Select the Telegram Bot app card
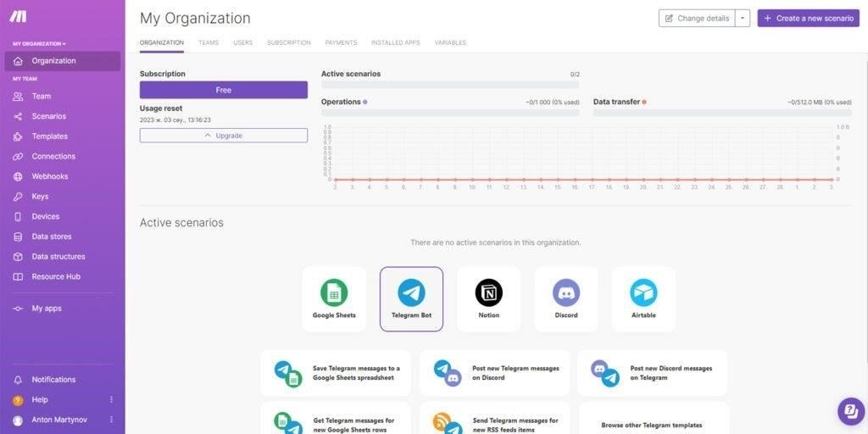The image size is (868, 434). (411, 299)
